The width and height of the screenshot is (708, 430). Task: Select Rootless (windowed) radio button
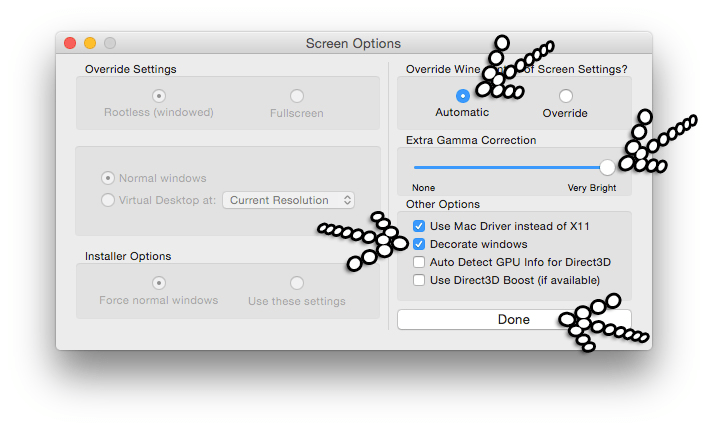158,96
